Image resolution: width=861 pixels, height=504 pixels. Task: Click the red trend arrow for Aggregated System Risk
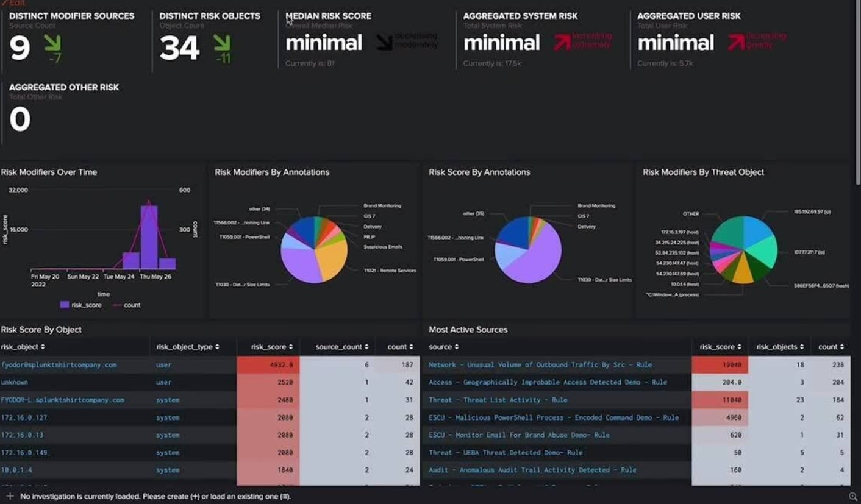click(563, 42)
